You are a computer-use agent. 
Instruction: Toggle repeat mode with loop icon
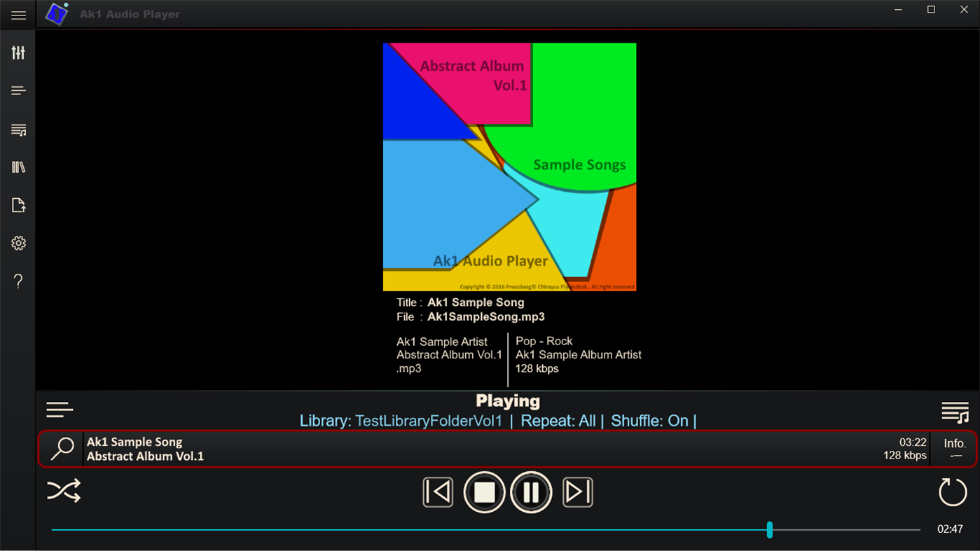(952, 491)
